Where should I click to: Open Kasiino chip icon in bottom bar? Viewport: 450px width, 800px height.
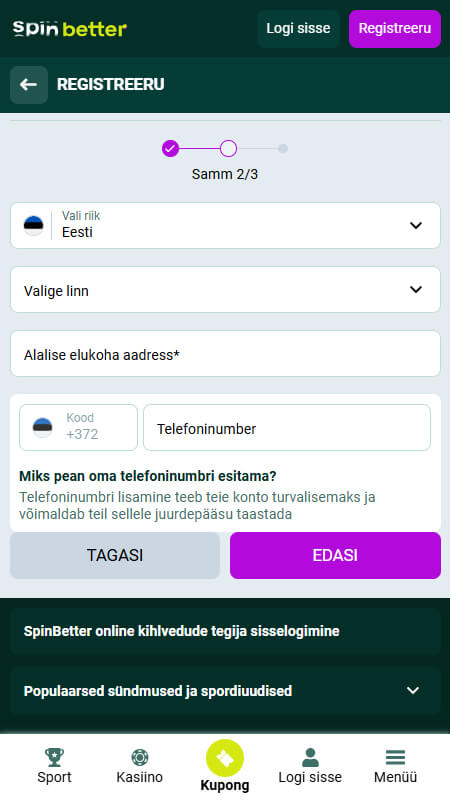139,757
